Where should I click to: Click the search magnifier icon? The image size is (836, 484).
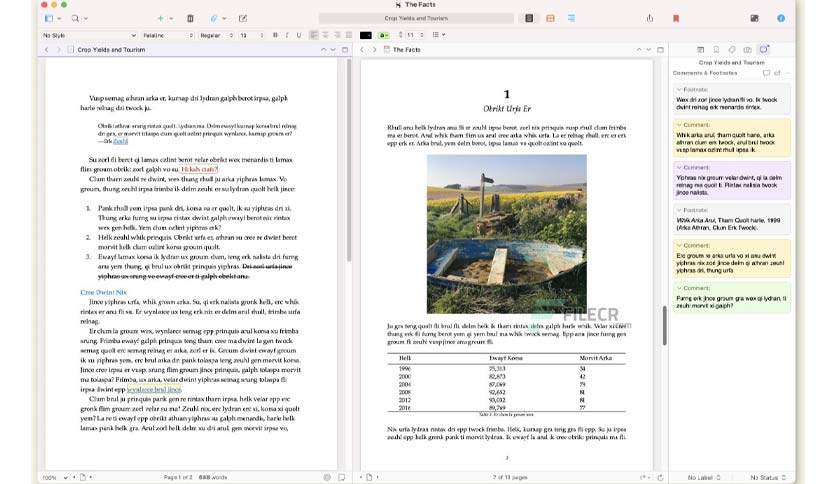[75, 18]
